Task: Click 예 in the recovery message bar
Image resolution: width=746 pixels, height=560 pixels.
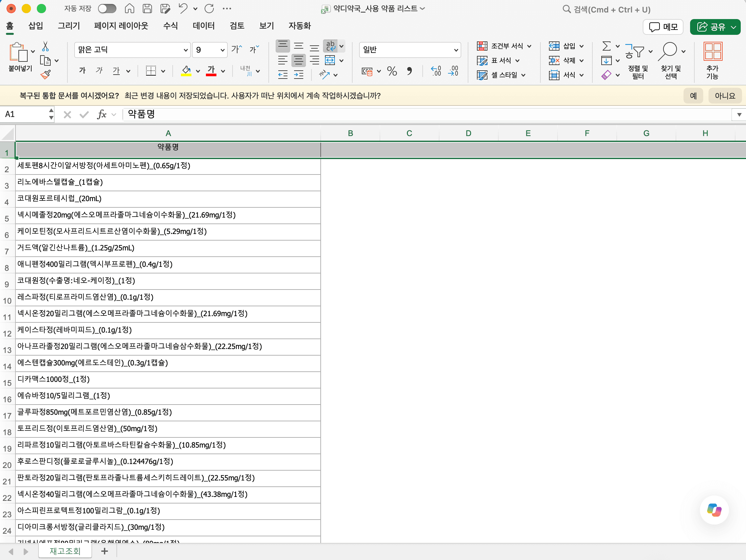Action: (693, 96)
